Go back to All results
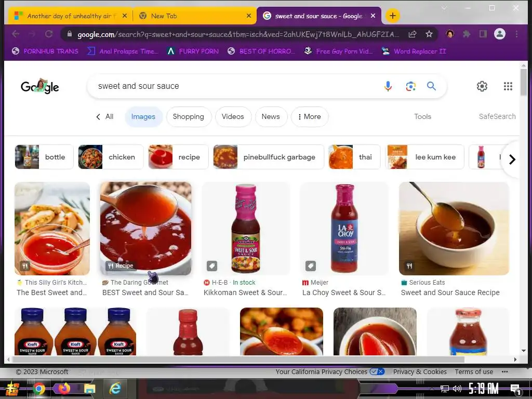This screenshot has height=399, width=532. tap(104, 117)
